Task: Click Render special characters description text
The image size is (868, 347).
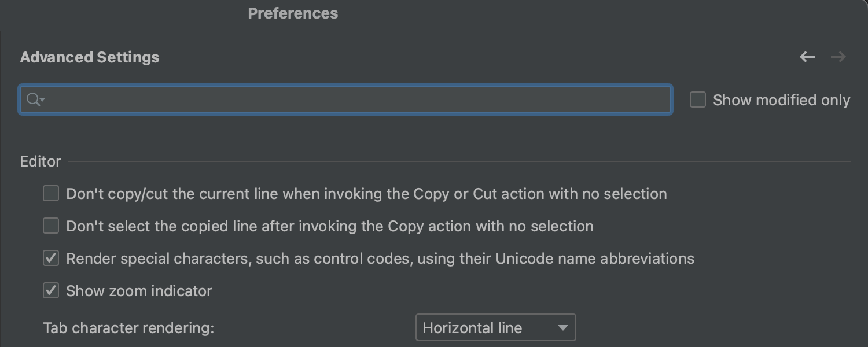Action: (x=380, y=259)
